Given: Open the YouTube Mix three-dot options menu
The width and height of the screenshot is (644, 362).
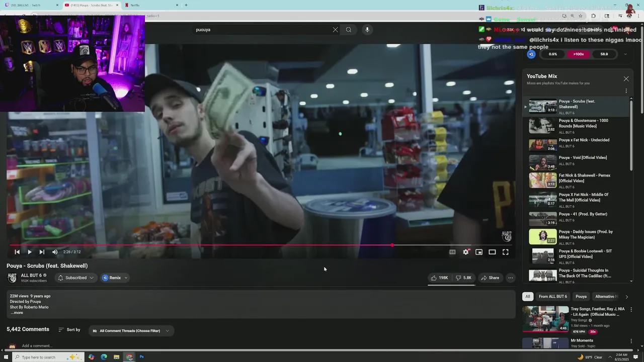Looking at the screenshot, I should tap(626, 91).
